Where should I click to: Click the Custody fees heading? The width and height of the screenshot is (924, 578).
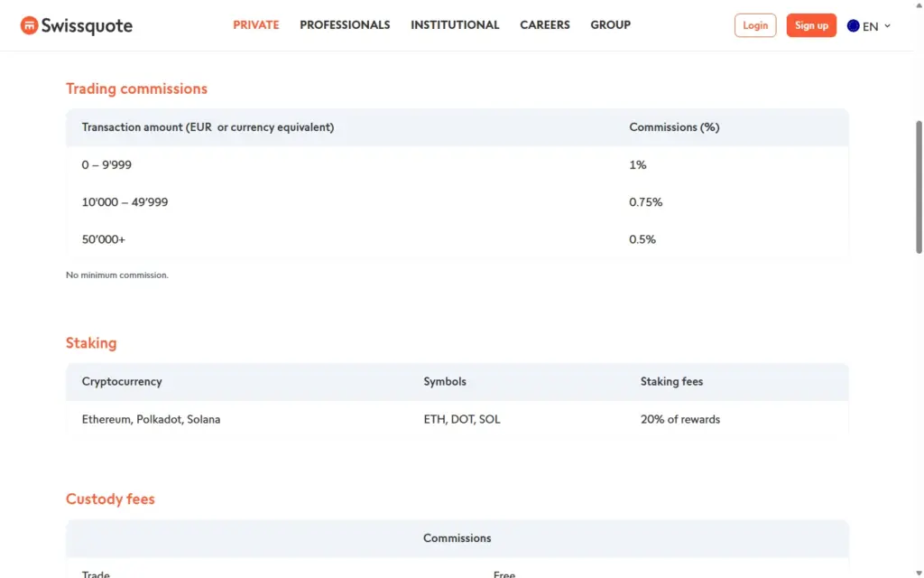pyautogui.click(x=110, y=499)
